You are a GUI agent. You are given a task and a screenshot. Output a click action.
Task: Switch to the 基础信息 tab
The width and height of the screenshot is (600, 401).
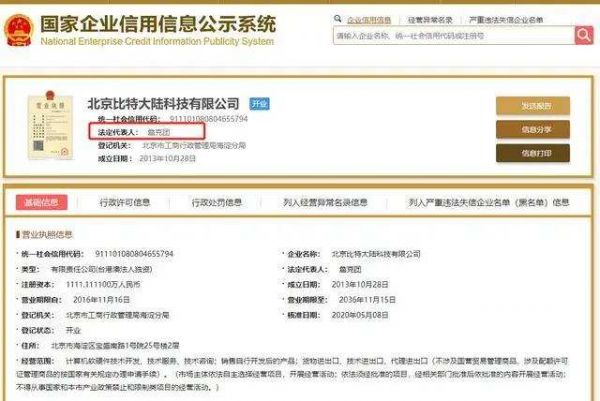coord(41,202)
